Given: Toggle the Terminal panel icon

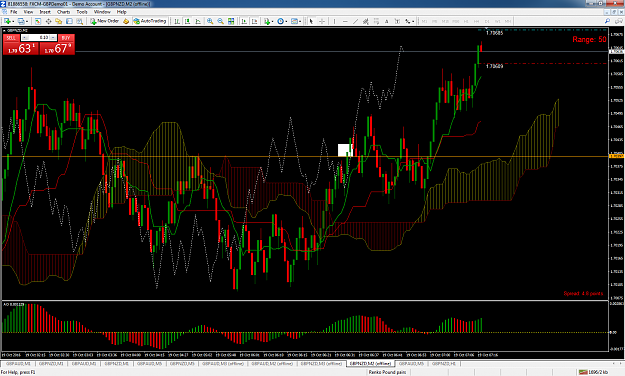Looking at the screenshot, I should click(x=69, y=21).
